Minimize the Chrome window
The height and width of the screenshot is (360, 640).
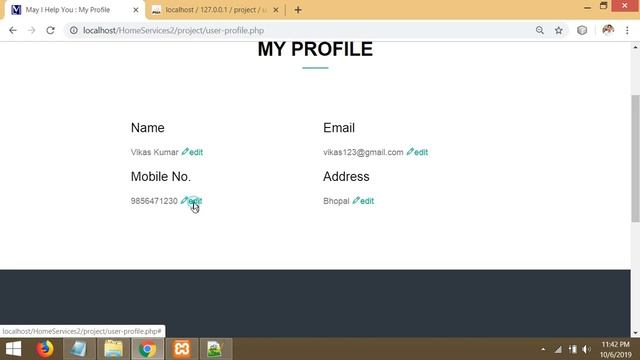point(587,7)
